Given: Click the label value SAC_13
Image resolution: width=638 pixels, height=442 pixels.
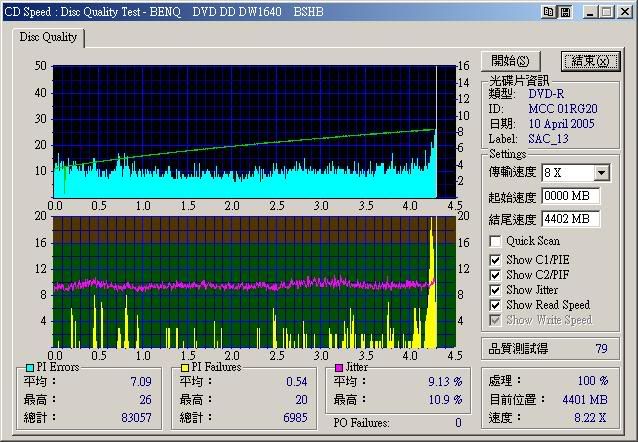Looking at the screenshot, I should tap(548, 139).
